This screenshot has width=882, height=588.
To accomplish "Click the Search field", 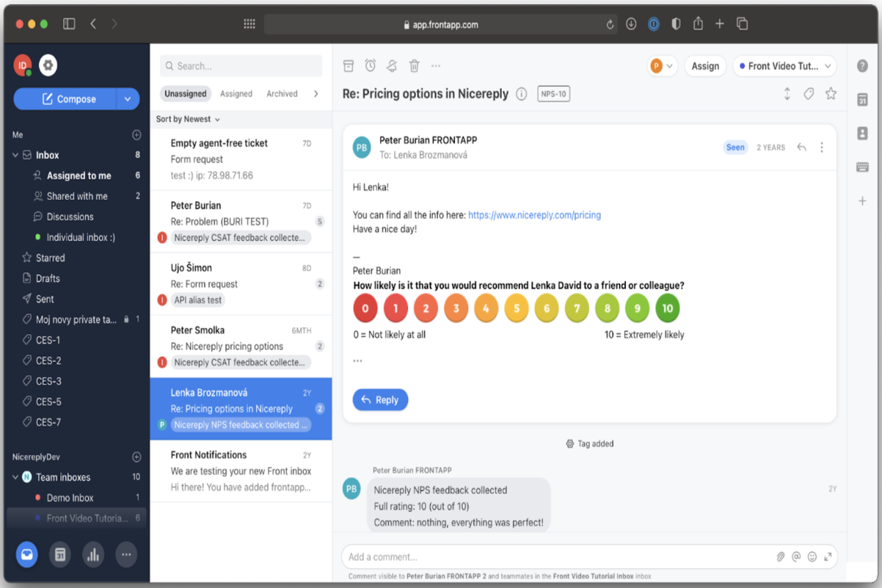I will [x=241, y=66].
